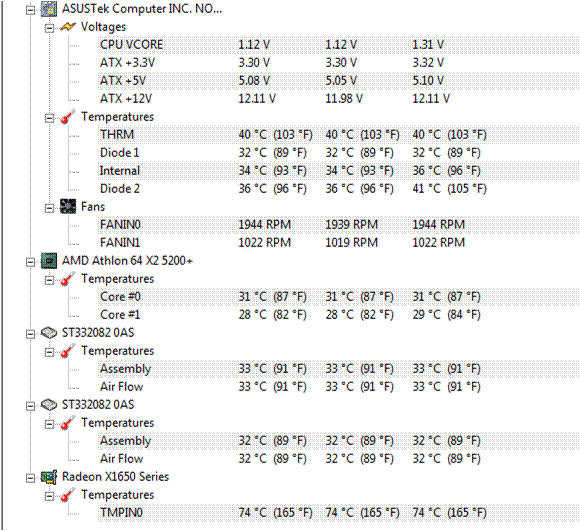Collapse the Fans section
The image size is (580, 531).
(49, 208)
